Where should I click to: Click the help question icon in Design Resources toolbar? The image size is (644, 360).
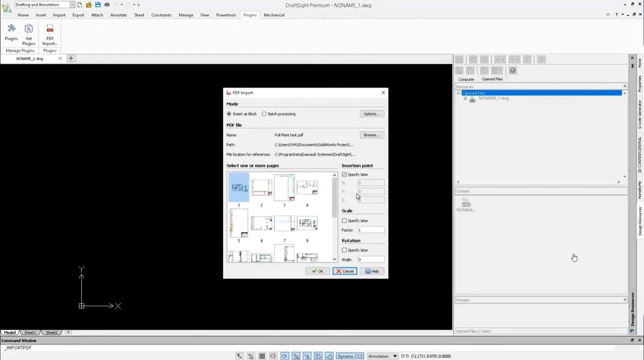541,60
